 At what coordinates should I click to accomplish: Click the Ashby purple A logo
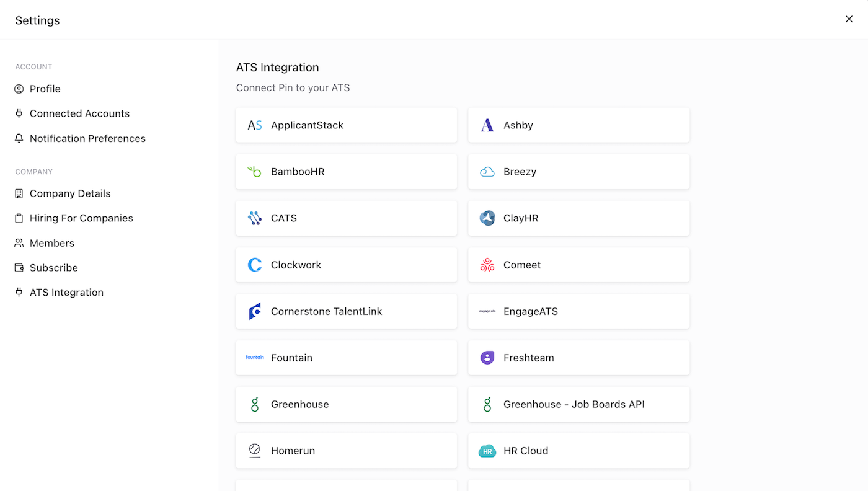[x=487, y=125]
